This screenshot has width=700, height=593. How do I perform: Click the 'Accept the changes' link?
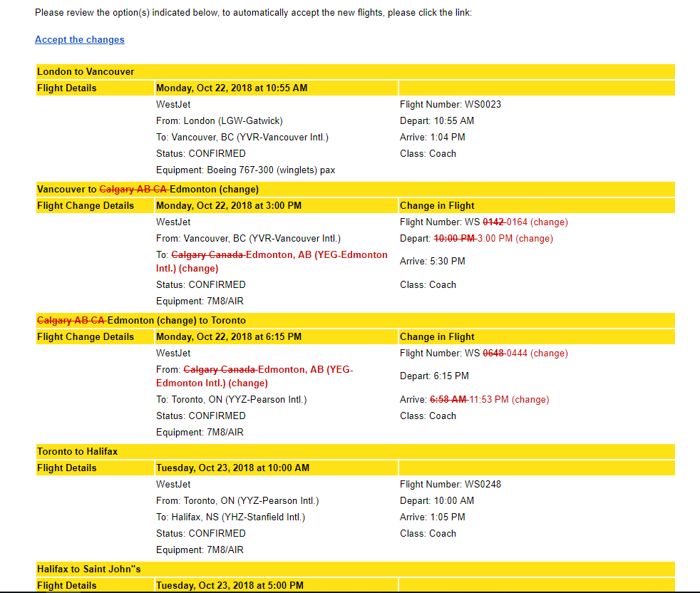tap(79, 40)
